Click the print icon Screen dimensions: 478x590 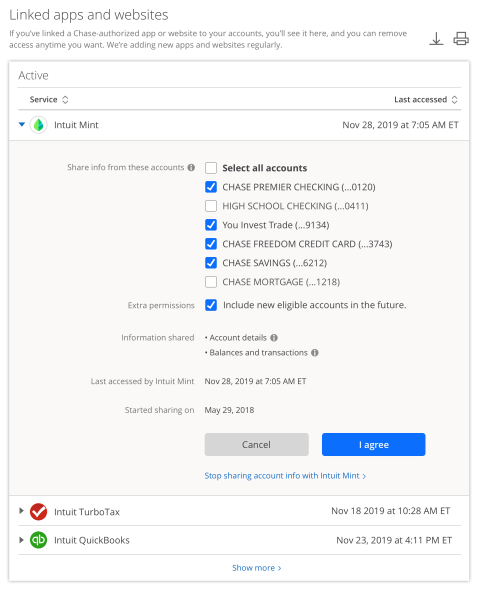[461, 39]
